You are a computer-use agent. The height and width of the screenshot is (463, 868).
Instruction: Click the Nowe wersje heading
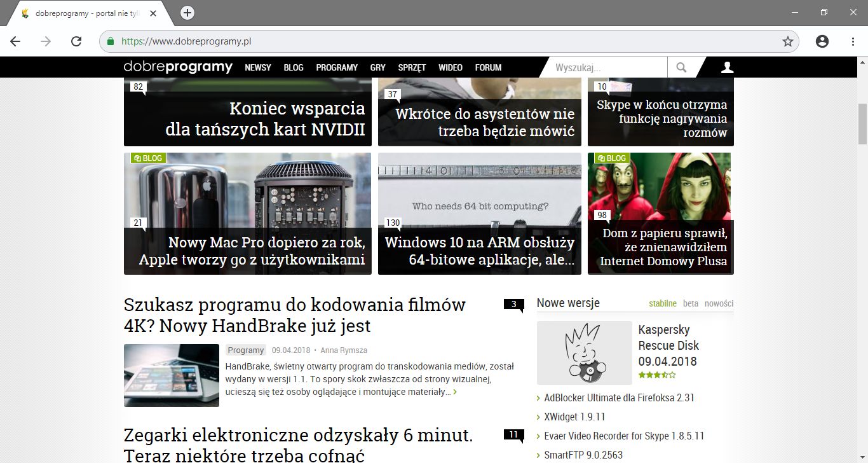coord(568,303)
